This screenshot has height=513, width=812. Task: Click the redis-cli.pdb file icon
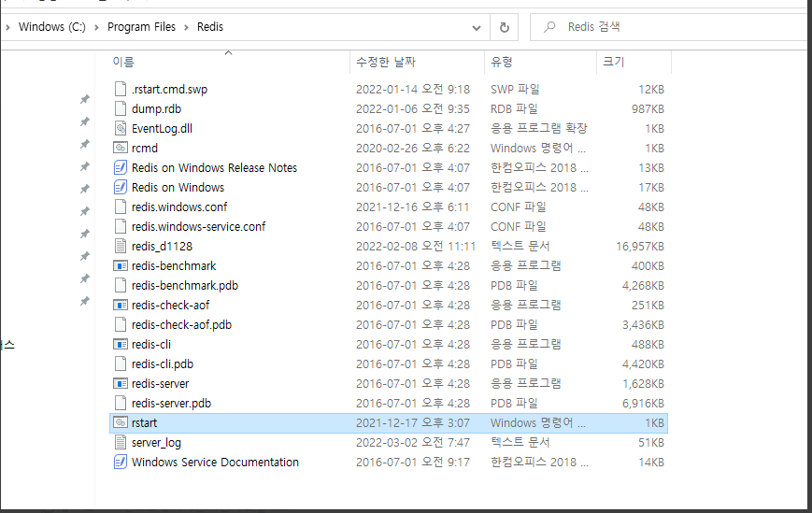click(x=121, y=364)
